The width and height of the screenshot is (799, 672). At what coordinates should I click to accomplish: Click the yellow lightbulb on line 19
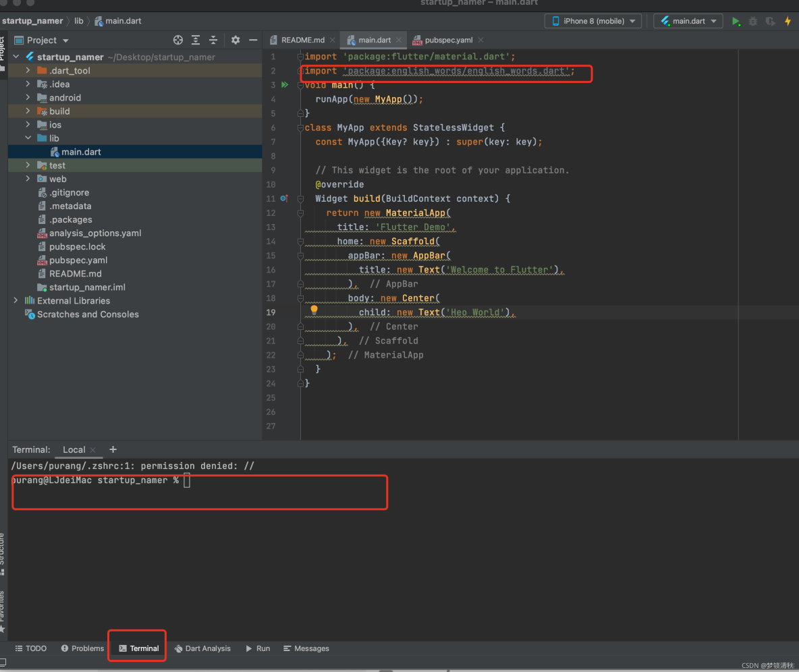314,309
